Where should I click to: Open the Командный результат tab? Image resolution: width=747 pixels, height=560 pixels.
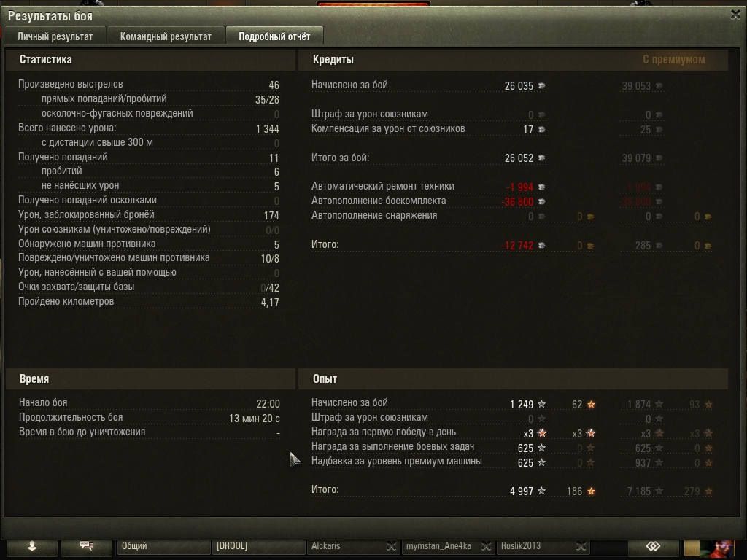click(x=166, y=36)
